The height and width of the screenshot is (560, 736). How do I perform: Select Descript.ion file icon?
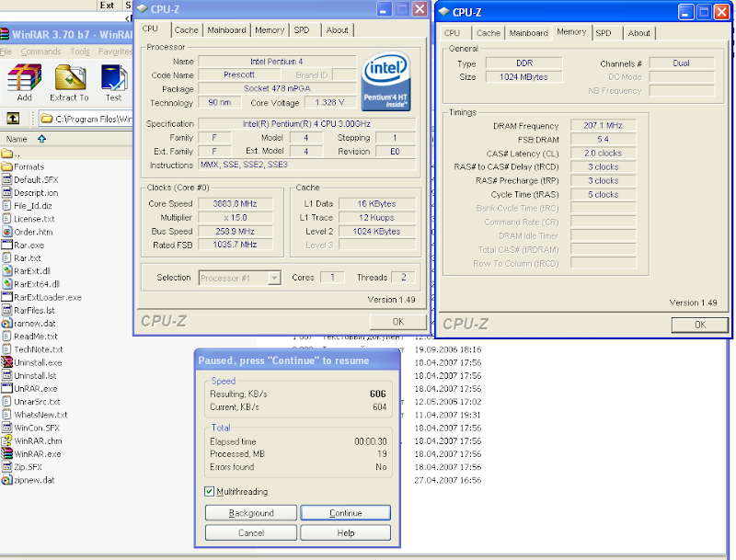point(6,192)
